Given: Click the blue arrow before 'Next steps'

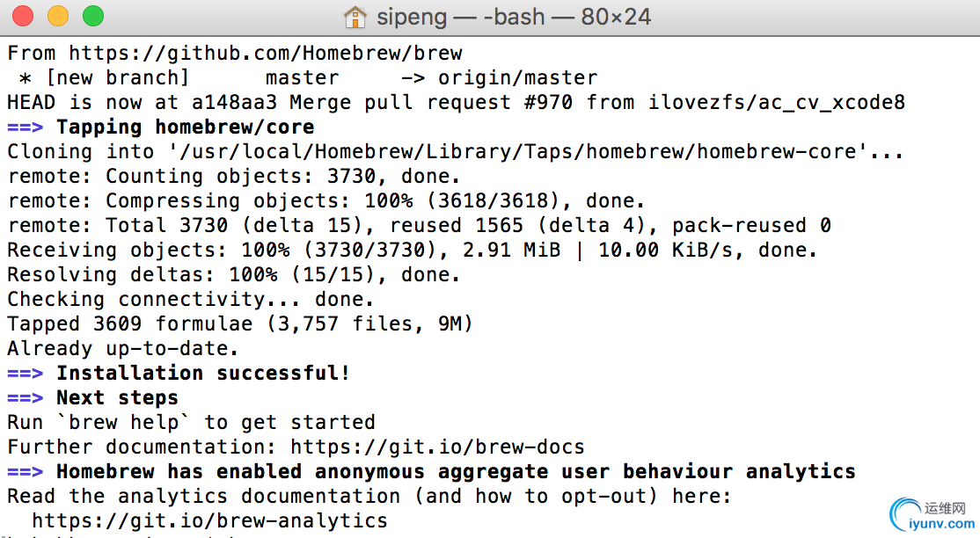Looking at the screenshot, I should click(25, 397).
